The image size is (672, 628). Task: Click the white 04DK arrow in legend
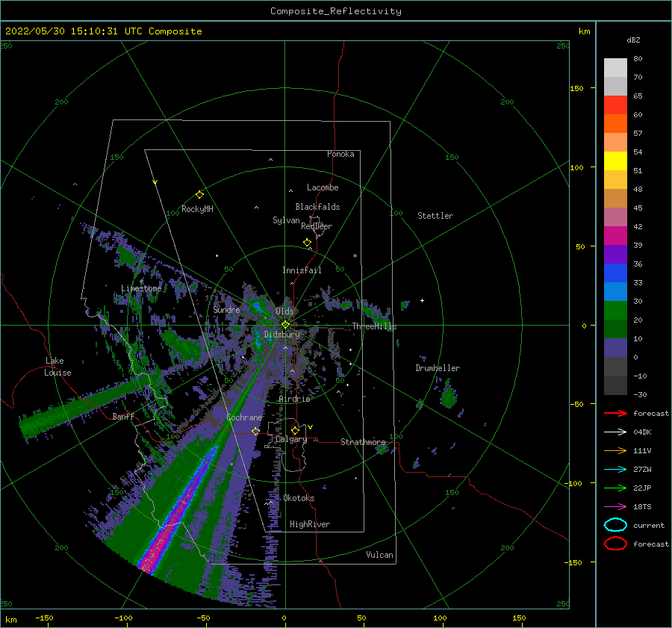click(x=615, y=432)
